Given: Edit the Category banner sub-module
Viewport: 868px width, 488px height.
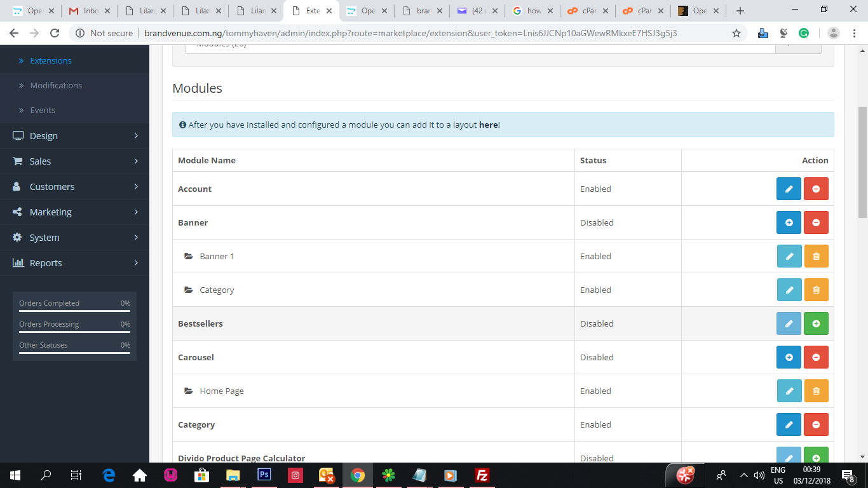Looking at the screenshot, I should click(x=789, y=290).
